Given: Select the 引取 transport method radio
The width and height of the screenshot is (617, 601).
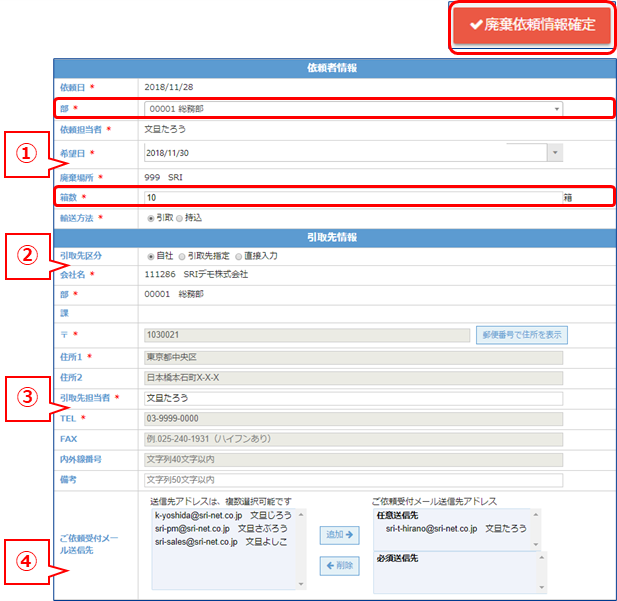Looking at the screenshot, I should tap(151, 217).
